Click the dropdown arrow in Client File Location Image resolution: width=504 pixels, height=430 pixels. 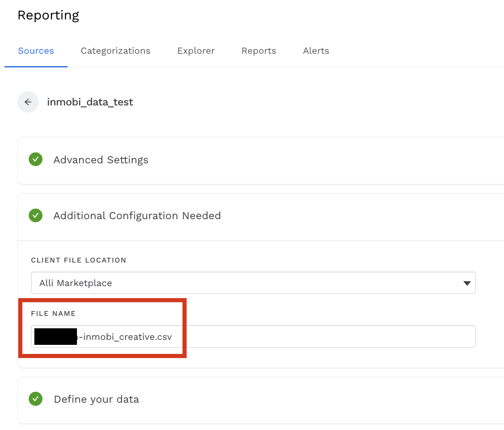(467, 283)
